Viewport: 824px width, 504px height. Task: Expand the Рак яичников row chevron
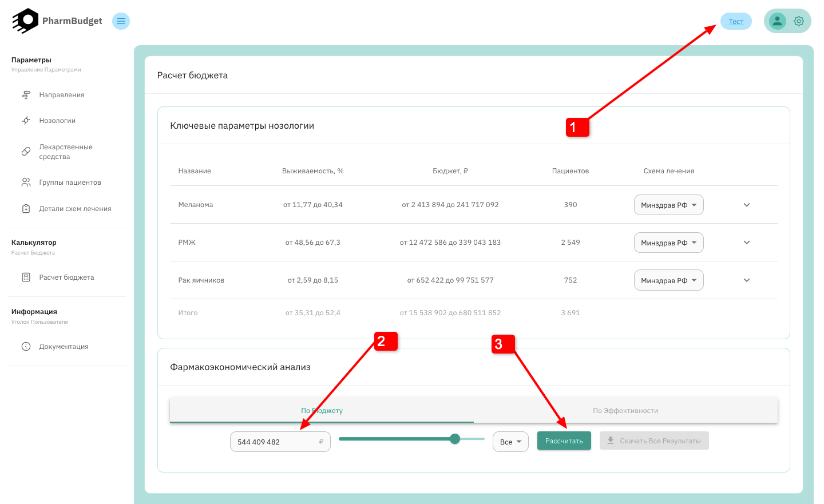(x=747, y=280)
